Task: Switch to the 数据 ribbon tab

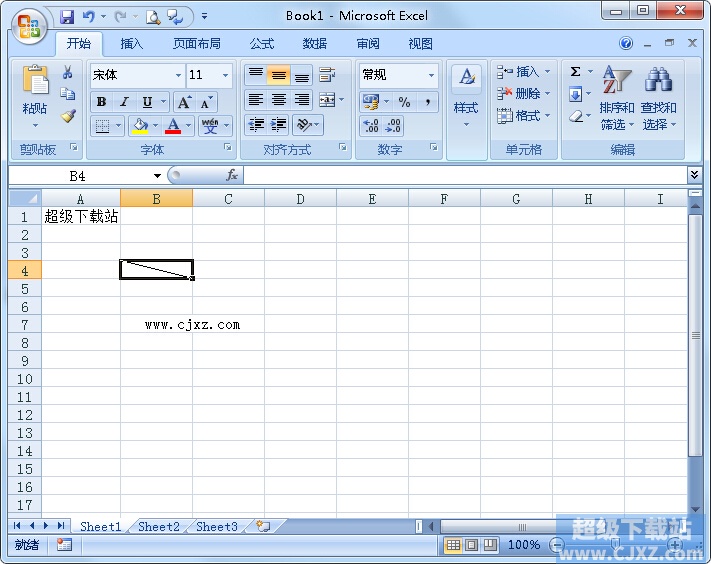Action: click(x=315, y=44)
